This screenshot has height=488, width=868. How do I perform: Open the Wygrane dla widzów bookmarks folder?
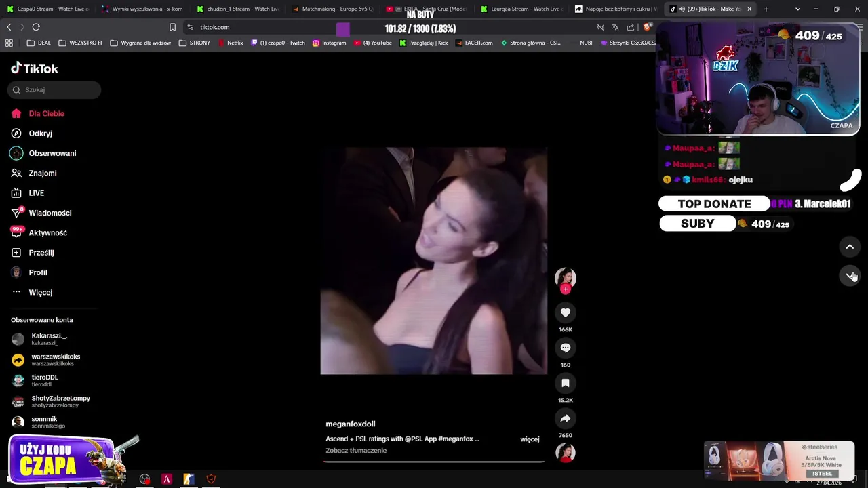[x=140, y=43]
